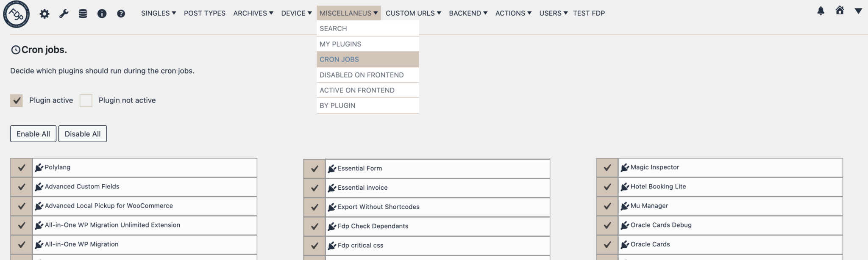This screenshot has height=260, width=868.
Task: Click plug icon beside All-in-One WP Migration Unlimited Extension
Action: click(39, 225)
